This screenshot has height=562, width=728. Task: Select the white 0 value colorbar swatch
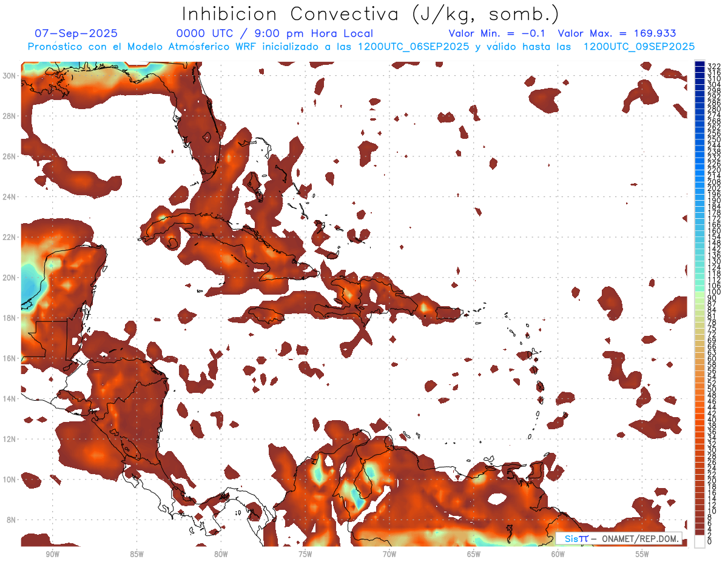[699, 541]
